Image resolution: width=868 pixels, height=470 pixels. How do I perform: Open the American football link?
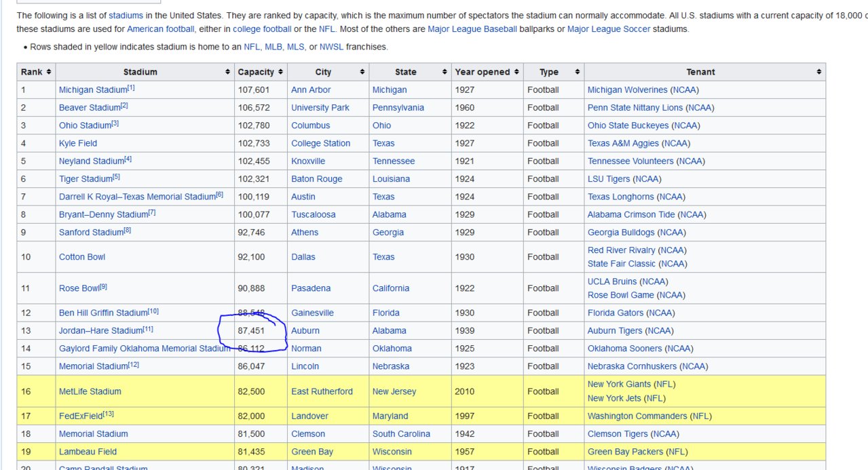click(x=161, y=29)
